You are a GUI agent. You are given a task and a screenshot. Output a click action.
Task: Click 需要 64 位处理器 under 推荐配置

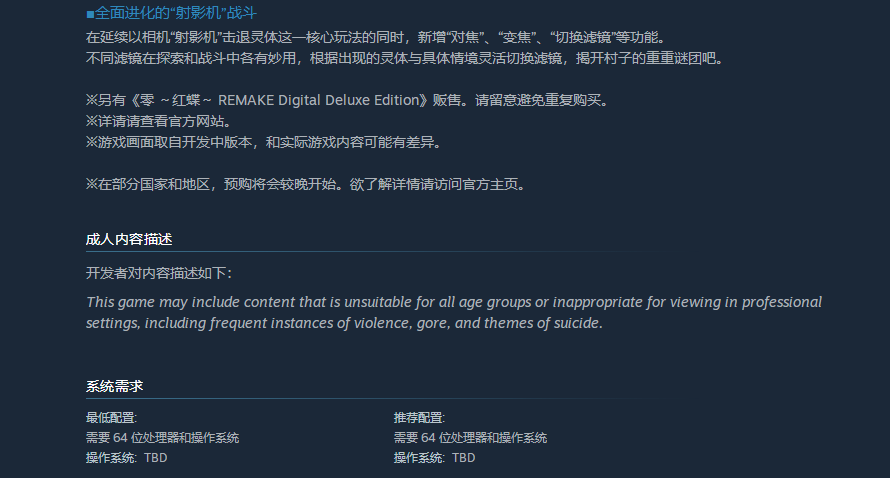point(471,438)
